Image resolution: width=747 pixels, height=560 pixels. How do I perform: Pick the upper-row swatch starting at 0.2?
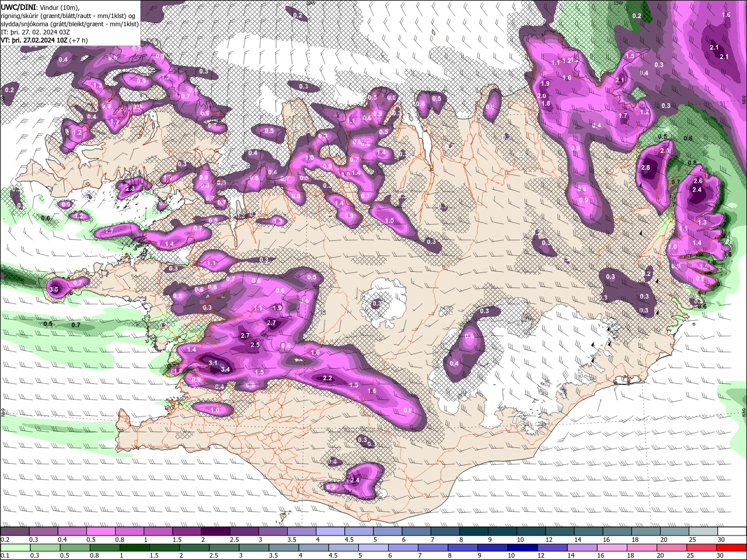click(15, 531)
